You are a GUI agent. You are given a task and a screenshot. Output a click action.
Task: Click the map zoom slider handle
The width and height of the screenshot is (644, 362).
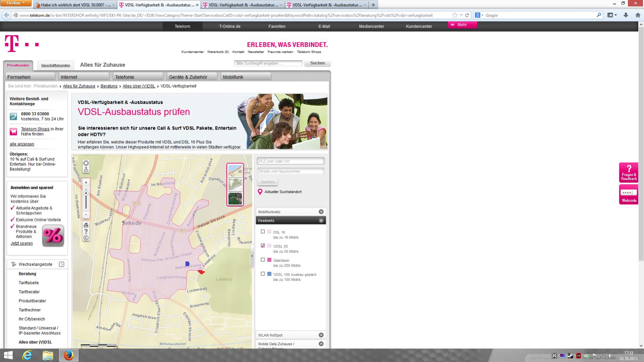click(x=86, y=193)
